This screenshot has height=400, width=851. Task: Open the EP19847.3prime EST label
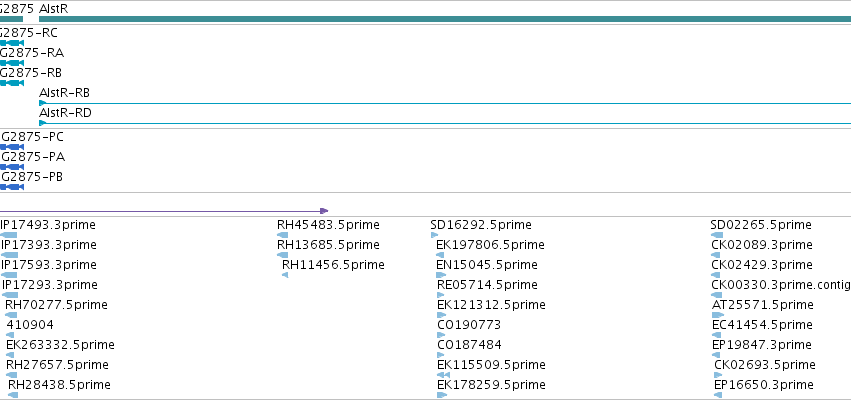(762, 345)
